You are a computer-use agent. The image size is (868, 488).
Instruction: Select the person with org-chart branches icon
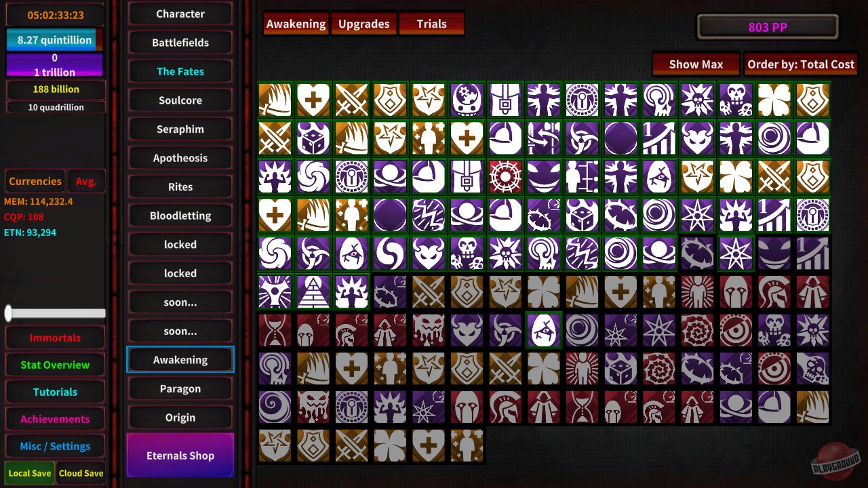pyautogui.click(x=583, y=176)
